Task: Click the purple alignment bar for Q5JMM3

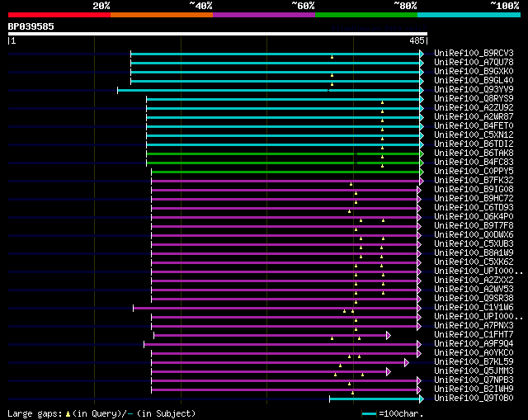Action: click(271, 372)
